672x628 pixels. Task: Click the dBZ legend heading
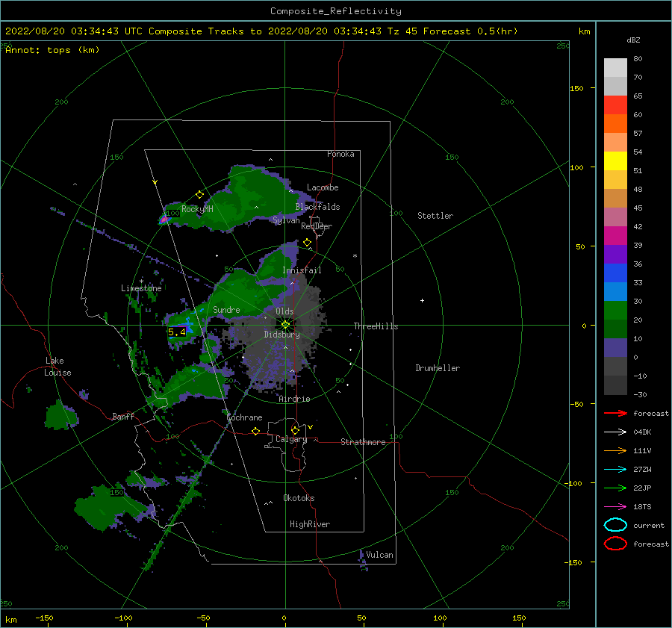633,40
